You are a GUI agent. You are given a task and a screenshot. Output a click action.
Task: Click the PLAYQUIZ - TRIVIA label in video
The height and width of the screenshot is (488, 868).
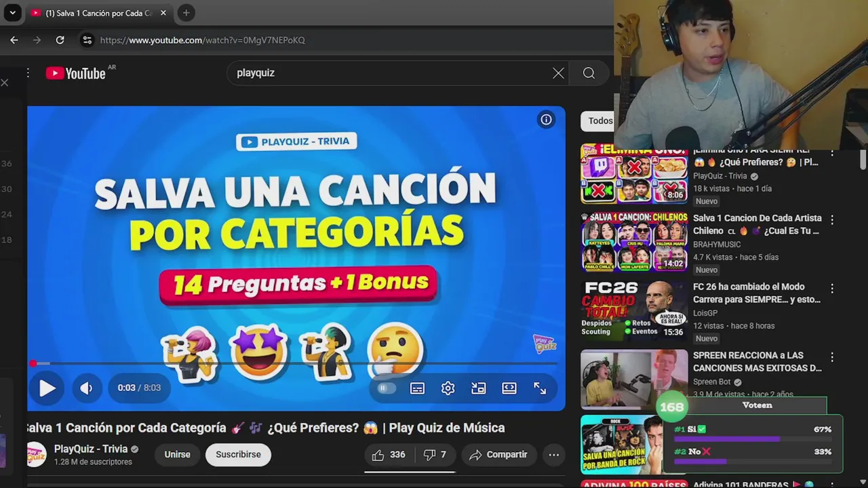296,141
